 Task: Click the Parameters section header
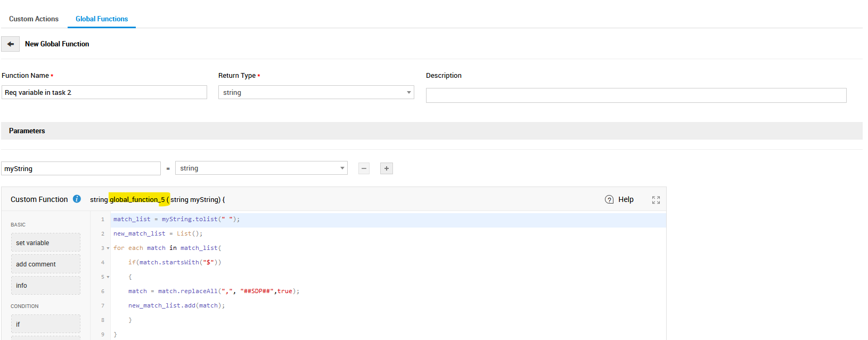click(432, 131)
